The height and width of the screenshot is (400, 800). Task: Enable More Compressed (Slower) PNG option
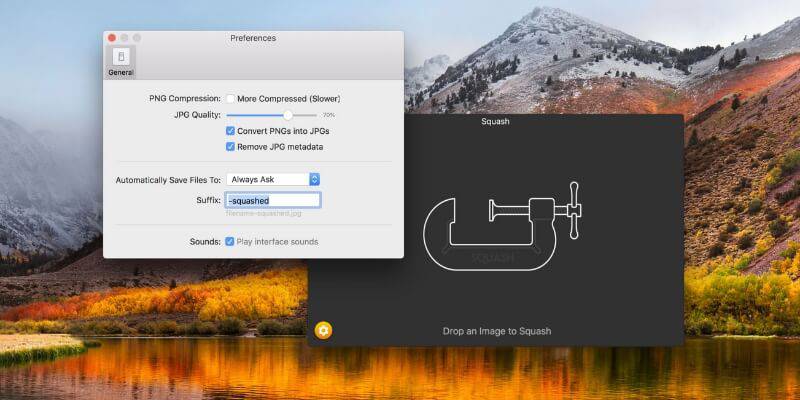231,99
